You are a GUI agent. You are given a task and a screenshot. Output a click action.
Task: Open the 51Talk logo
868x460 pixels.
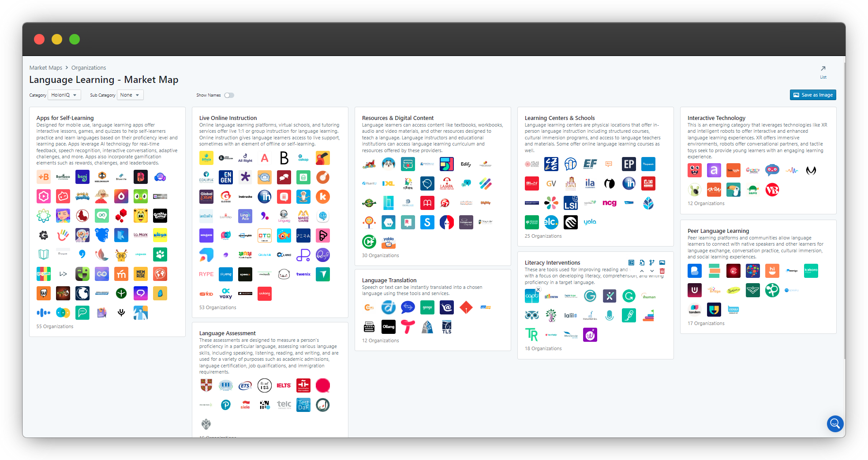[206, 158]
